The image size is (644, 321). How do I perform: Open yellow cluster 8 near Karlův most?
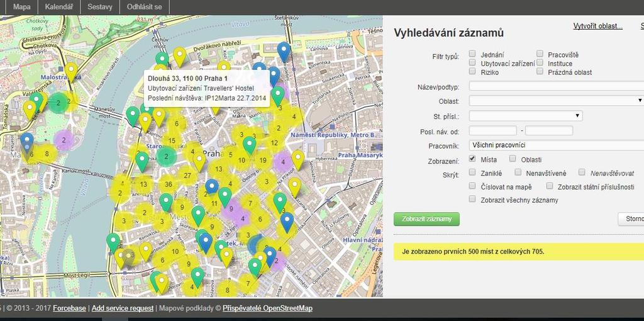(47, 154)
